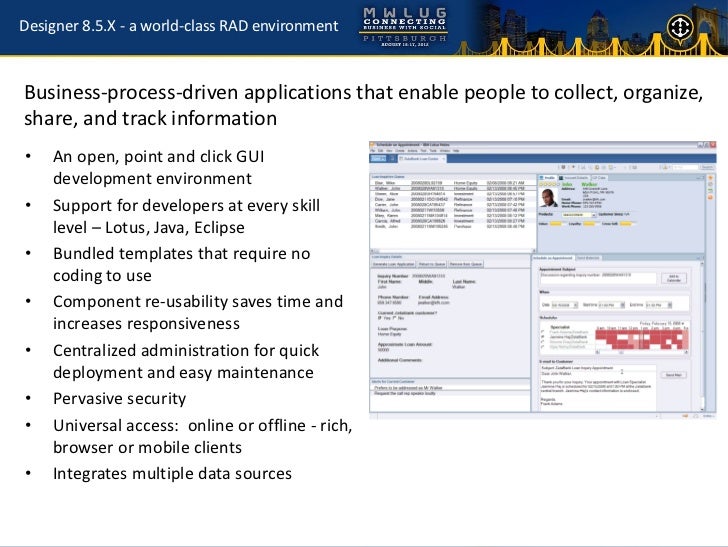Click the search field in the toolbar

click(x=684, y=167)
